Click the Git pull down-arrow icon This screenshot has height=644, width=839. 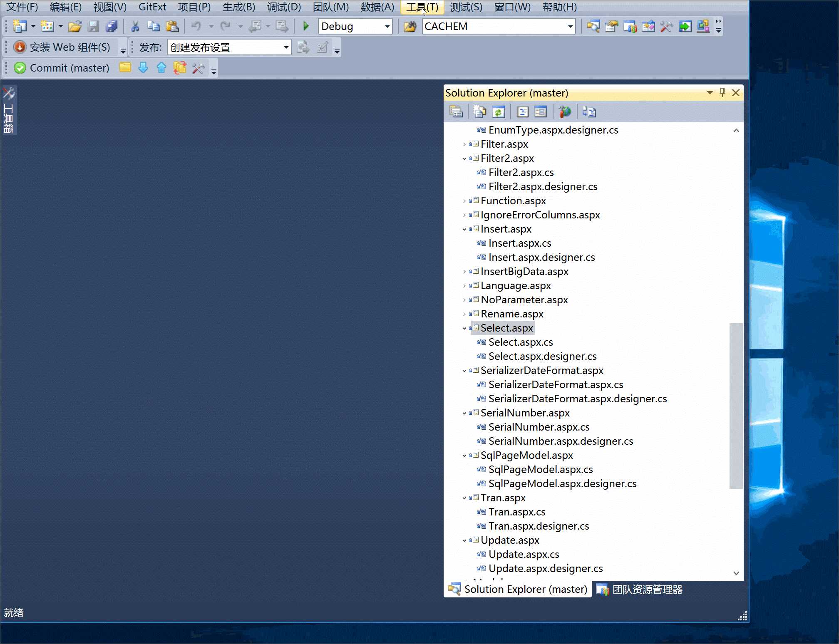click(143, 68)
